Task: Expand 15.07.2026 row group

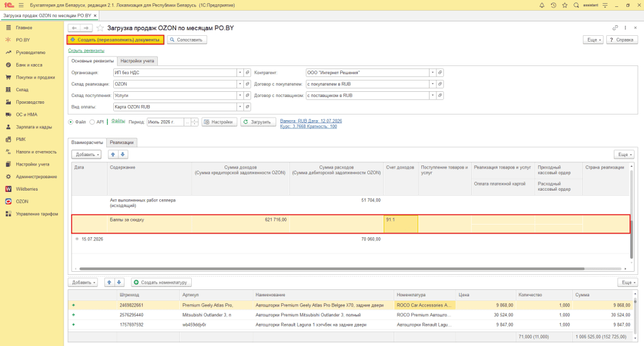Action: click(77, 239)
